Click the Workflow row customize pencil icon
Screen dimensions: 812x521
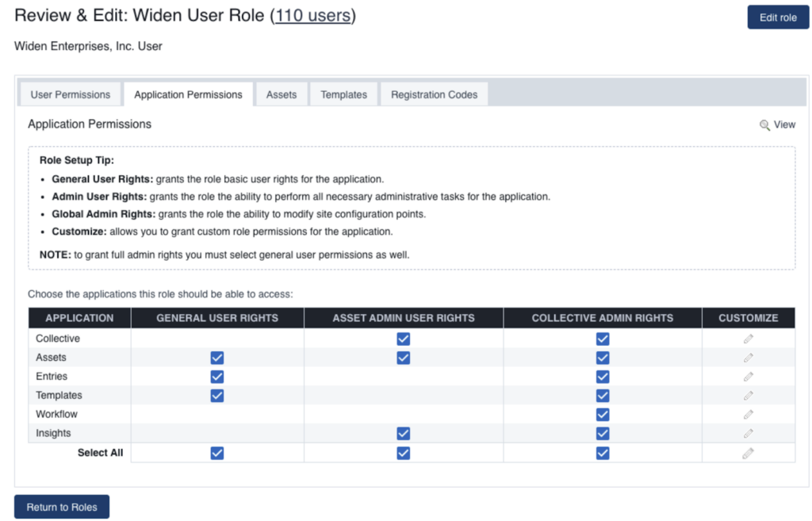[x=748, y=414]
